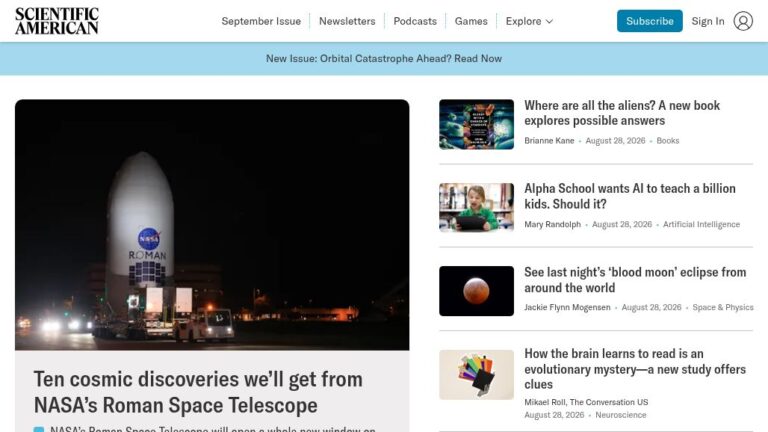Image resolution: width=768 pixels, height=432 pixels.
Task: Open the child with tablet thumbnail
Action: tap(476, 207)
